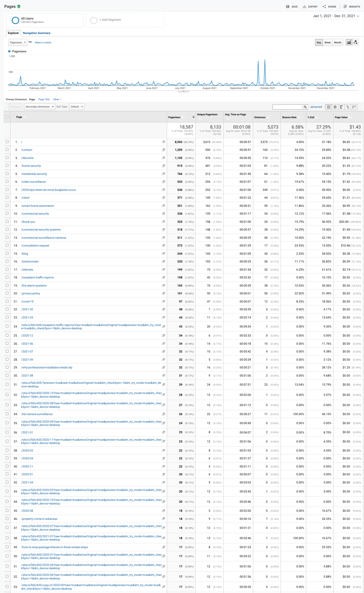
Task: Open the /consultation-request page link
Action: click(35, 246)
